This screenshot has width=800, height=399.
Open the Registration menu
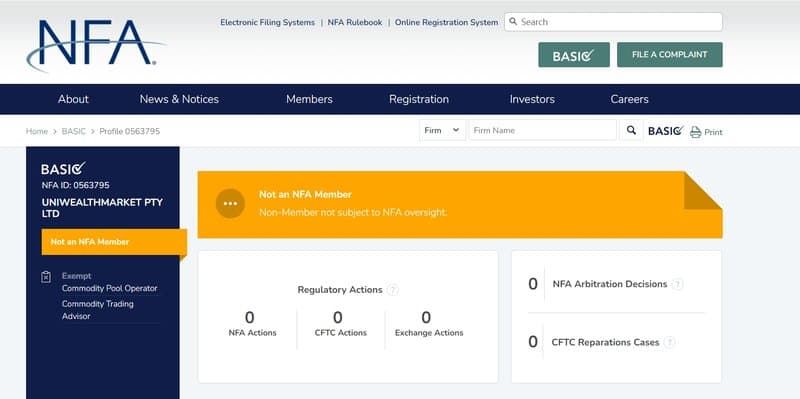pyautogui.click(x=419, y=99)
